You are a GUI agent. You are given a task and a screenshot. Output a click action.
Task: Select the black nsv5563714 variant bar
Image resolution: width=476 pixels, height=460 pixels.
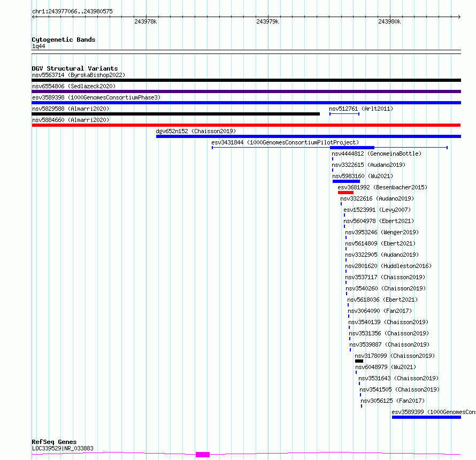(246, 80)
